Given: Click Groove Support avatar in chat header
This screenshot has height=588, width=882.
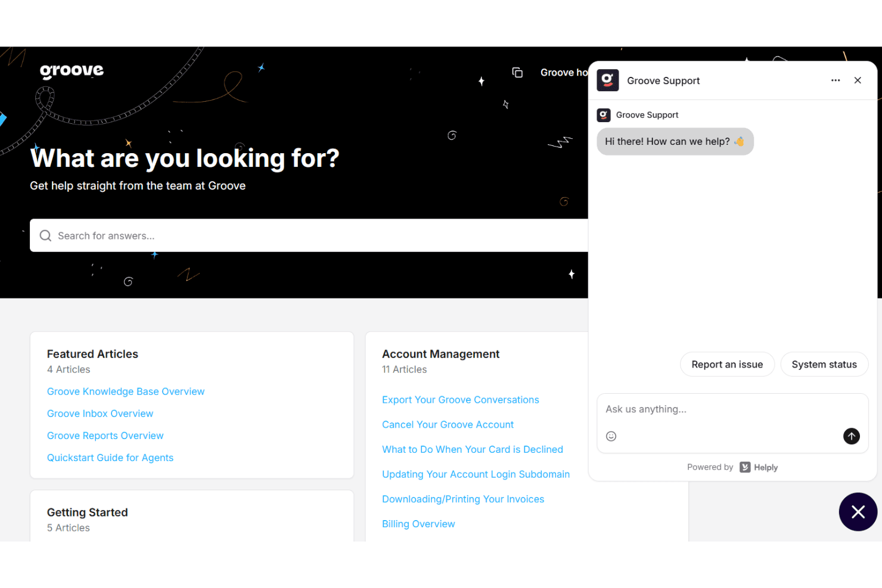Looking at the screenshot, I should 608,80.
